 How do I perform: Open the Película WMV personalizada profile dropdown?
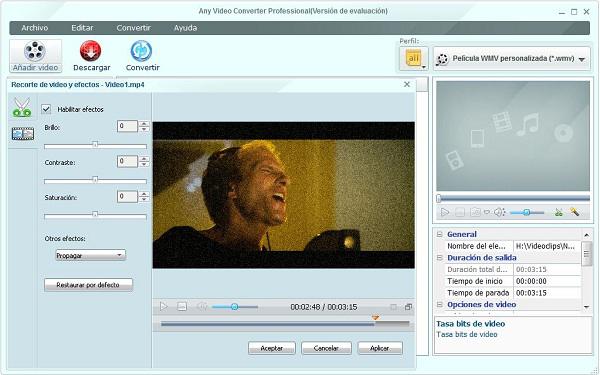[512, 59]
